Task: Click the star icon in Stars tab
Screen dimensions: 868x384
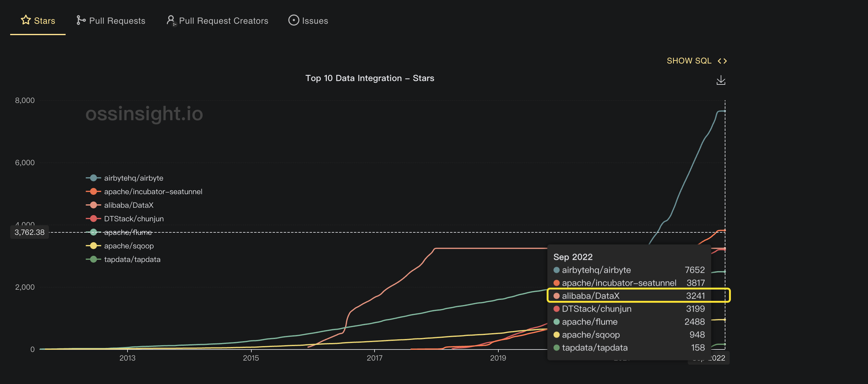Action: tap(26, 20)
